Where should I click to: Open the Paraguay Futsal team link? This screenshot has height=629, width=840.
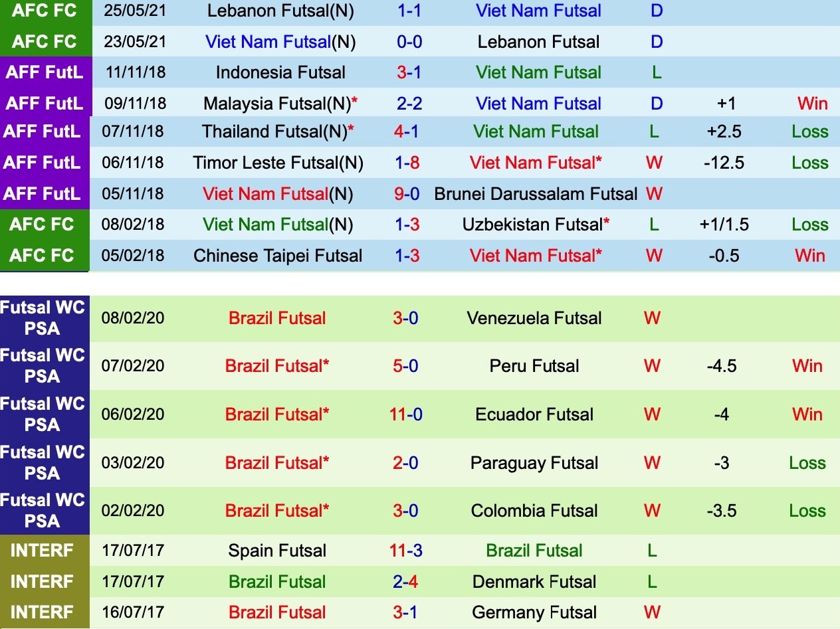(x=534, y=463)
